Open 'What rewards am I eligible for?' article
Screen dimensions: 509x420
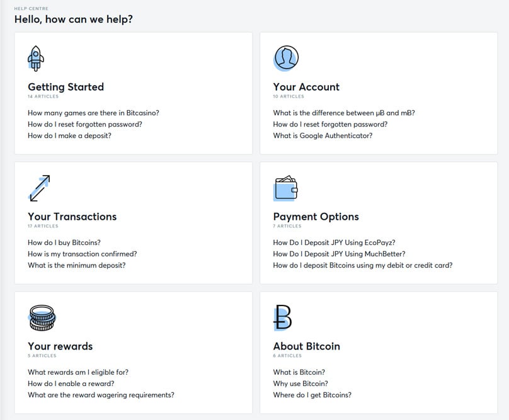pos(78,372)
